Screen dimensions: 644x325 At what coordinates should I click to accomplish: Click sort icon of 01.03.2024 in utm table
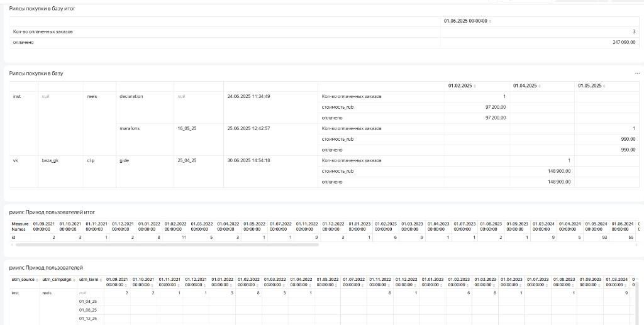pyautogui.click(x=625, y=285)
